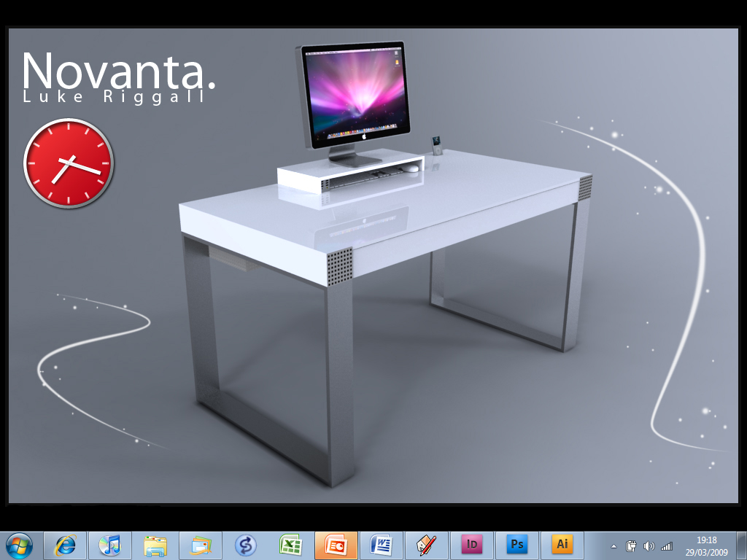Click the power plug tray icon

click(631, 546)
